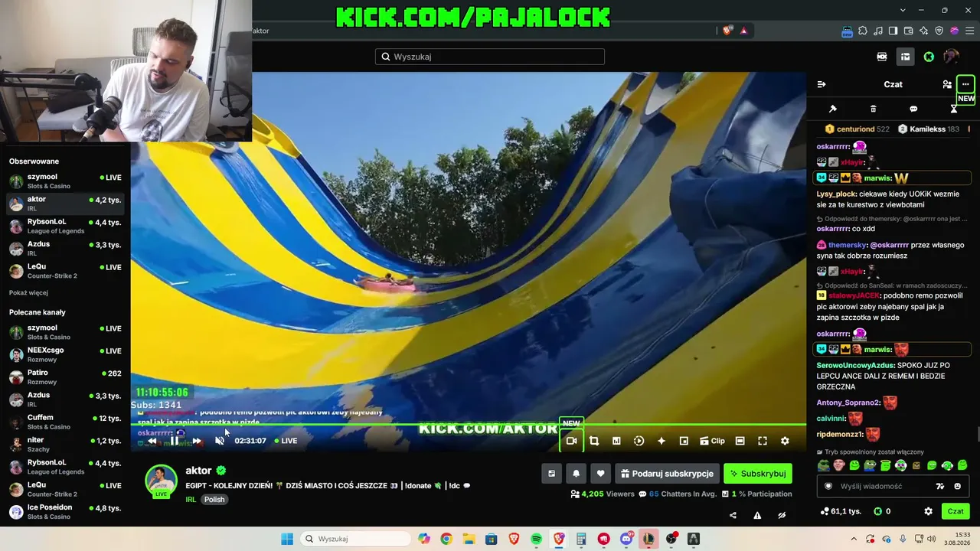Image resolution: width=980 pixels, height=551 pixels.
Task: Click the Polish language tag
Action: point(214,500)
